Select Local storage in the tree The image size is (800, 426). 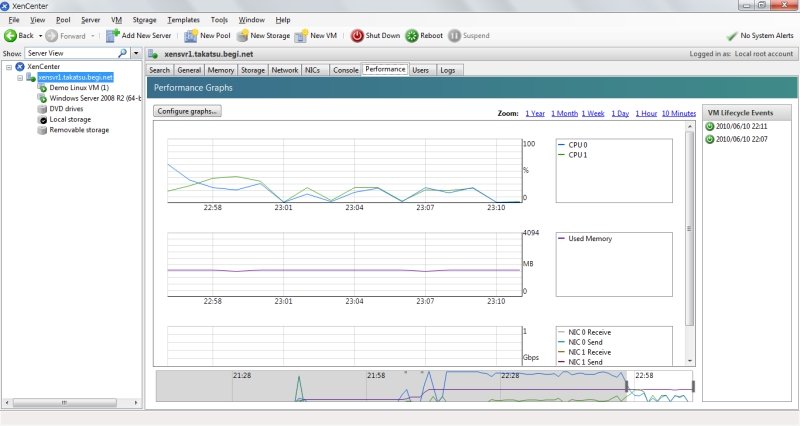70,119
